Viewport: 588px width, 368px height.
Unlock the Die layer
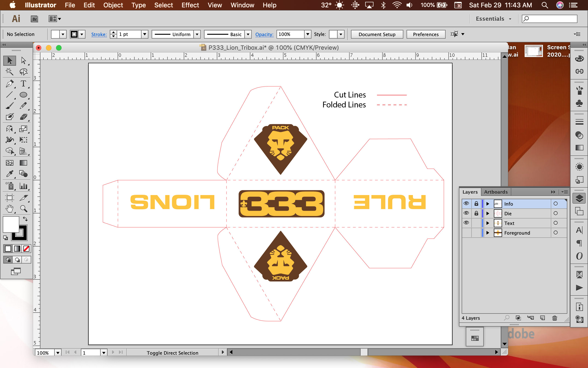[x=476, y=213]
